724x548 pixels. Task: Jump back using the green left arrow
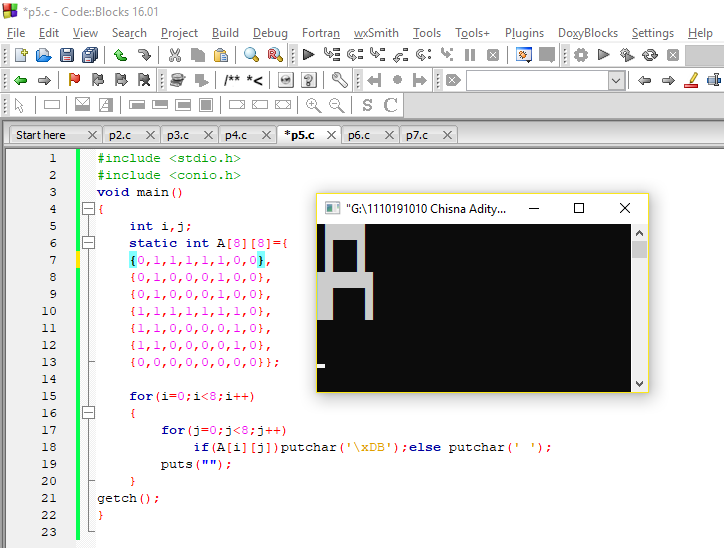click(21, 80)
